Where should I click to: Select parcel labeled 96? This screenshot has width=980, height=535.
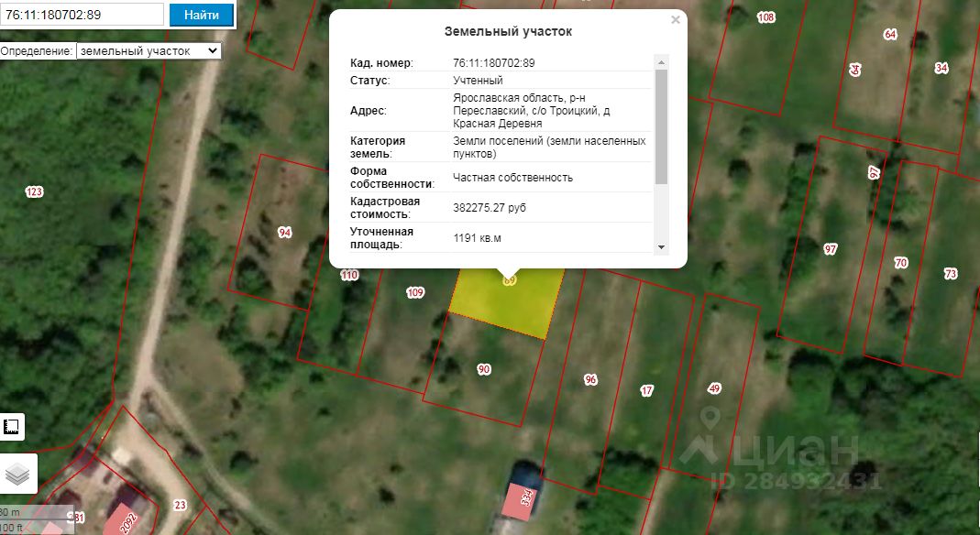click(x=590, y=379)
